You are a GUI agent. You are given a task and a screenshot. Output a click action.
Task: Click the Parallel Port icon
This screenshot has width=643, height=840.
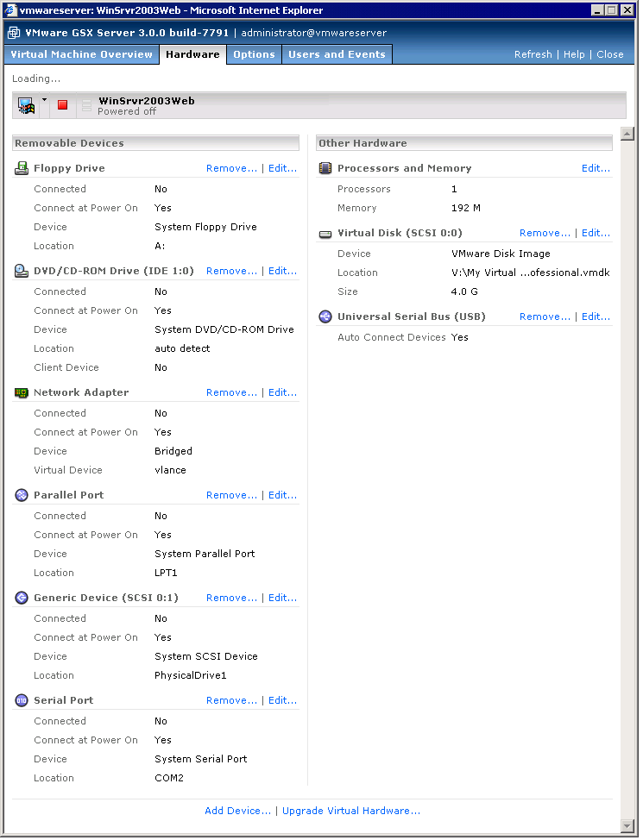[x=22, y=496]
